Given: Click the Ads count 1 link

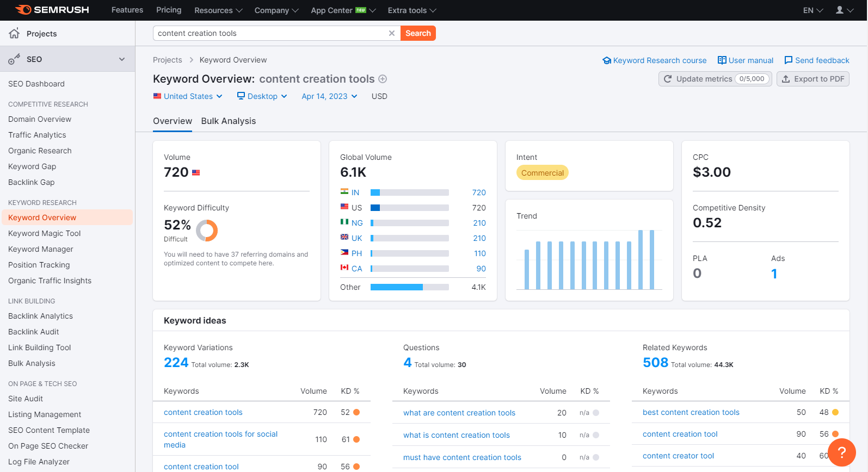Looking at the screenshot, I should 774,274.
